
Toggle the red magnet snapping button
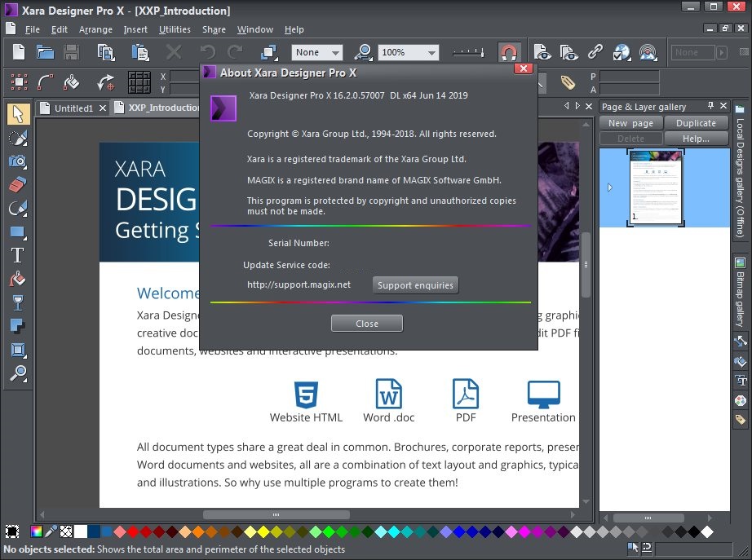tap(508, 52)
